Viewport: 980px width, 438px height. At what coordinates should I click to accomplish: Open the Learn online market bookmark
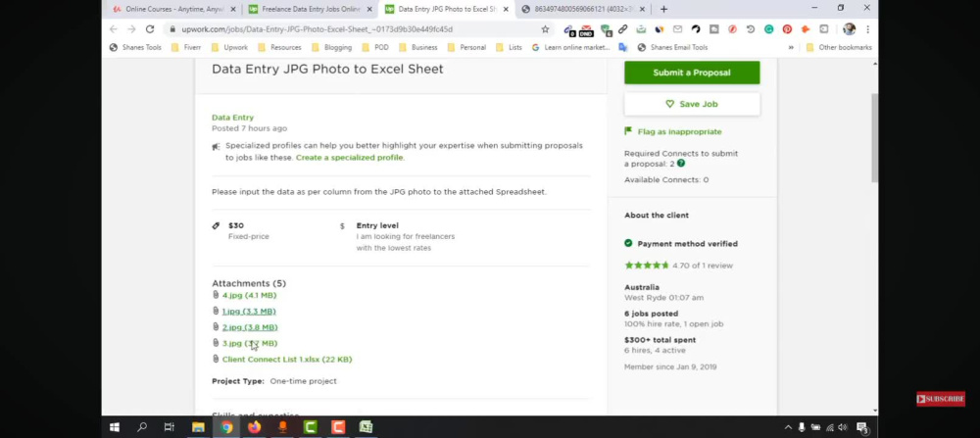[x=570, y=47]
